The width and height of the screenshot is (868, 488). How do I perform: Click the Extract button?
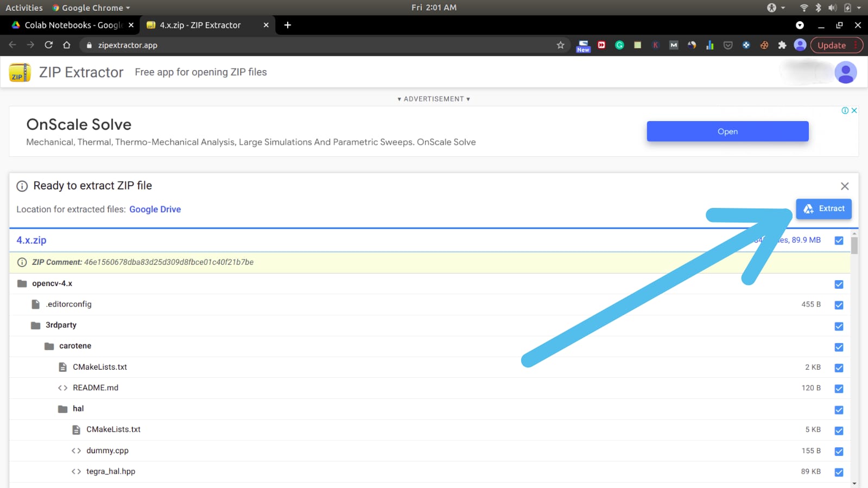pos(823,208)
